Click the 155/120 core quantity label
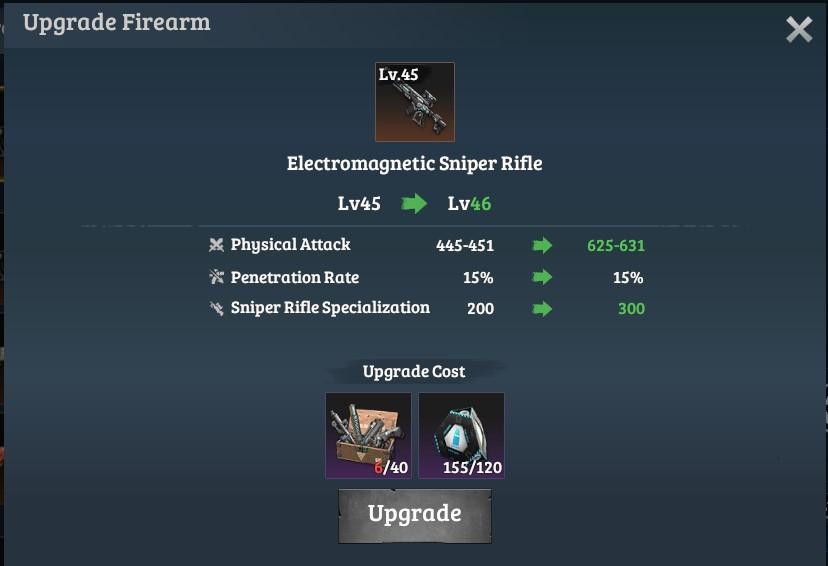This screenshot has width=828, height=566. (x=472, y=467)
